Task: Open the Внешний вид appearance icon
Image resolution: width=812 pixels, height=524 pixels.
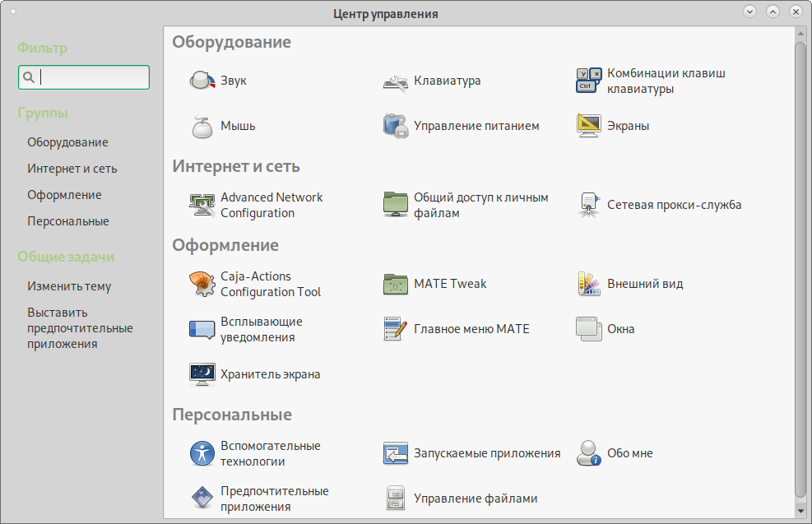Action: 589,284
